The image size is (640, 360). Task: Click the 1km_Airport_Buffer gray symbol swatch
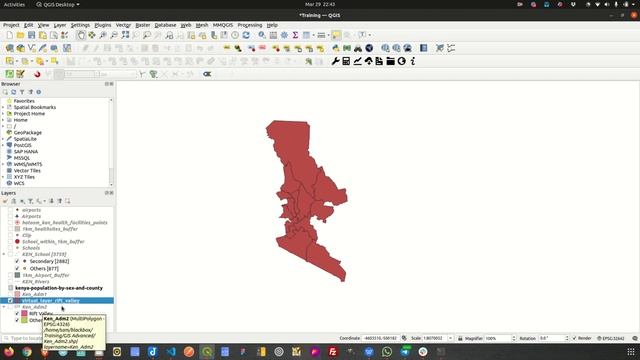pos(17,276)
